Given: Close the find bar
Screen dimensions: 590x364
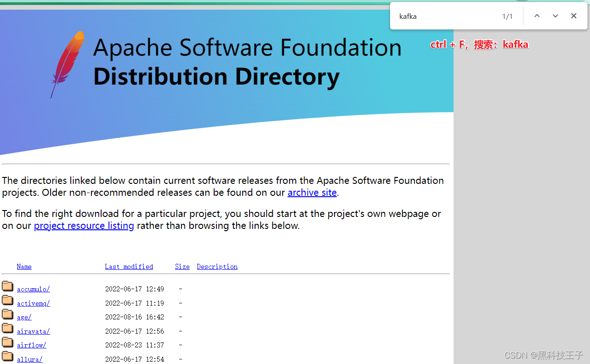Looking at the screenshot, I should tap(573, 16).
